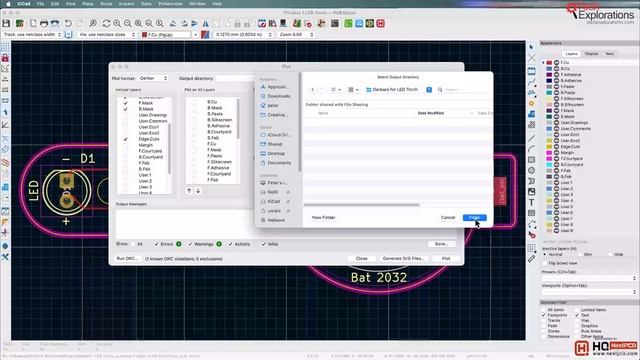Select the Draw circle tool
640x360 pixels.
point(531,171)
